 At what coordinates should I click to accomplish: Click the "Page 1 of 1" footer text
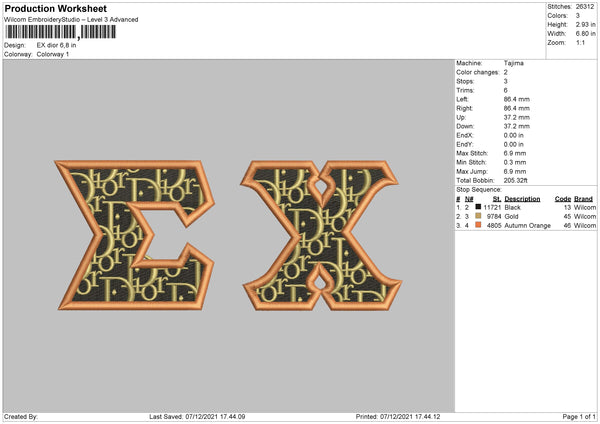coord(579,417)
